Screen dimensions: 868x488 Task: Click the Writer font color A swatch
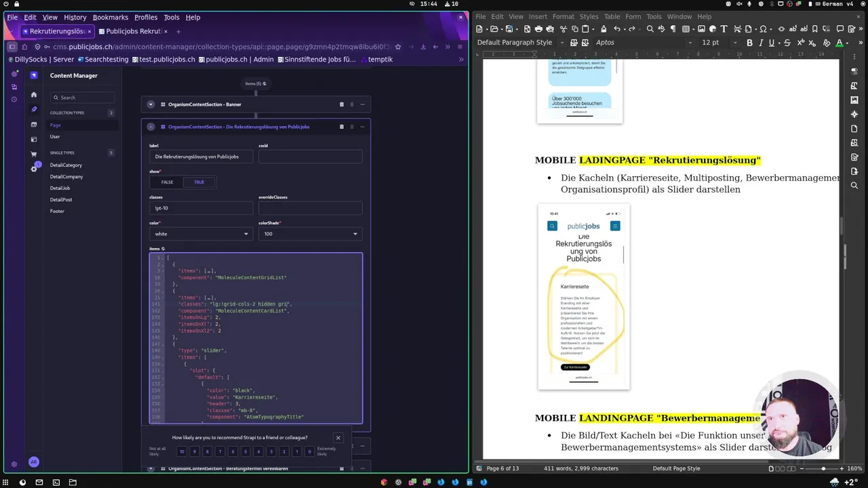click(839, 43)
